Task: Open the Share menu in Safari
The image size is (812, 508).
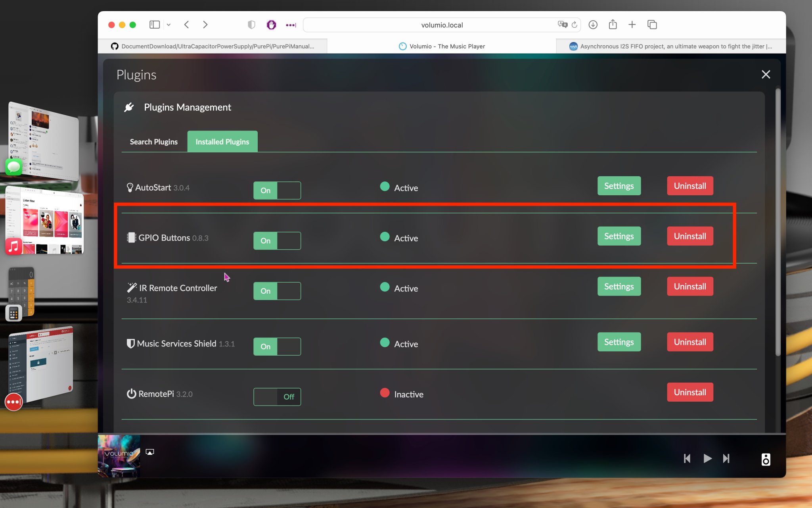Action: click(613, 24)
